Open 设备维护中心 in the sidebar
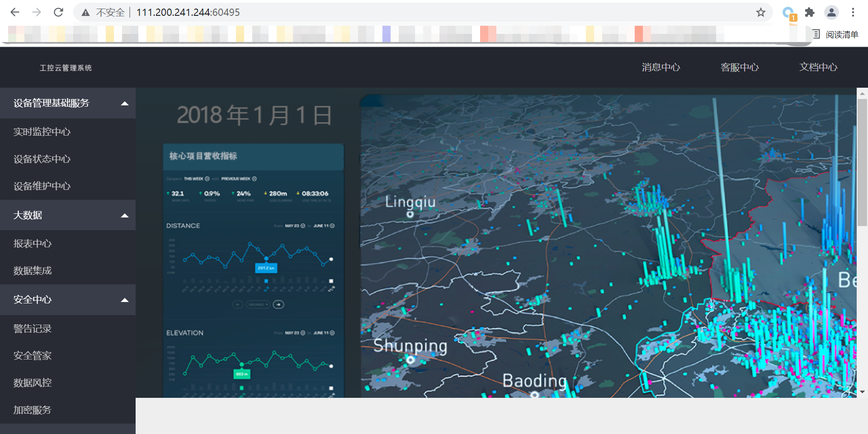The width and height of the screenshot is (868, 434). coord(42,186)
